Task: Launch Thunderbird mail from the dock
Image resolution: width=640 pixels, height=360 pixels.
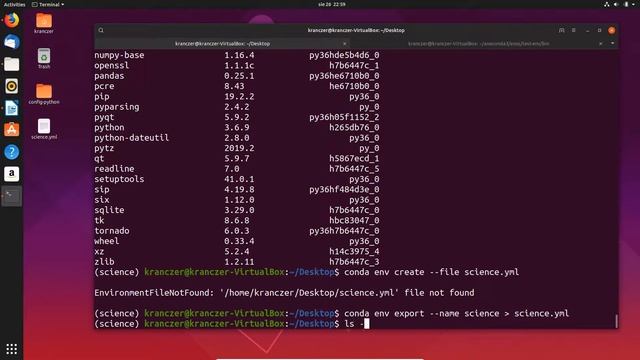Action: coord(12,42)
